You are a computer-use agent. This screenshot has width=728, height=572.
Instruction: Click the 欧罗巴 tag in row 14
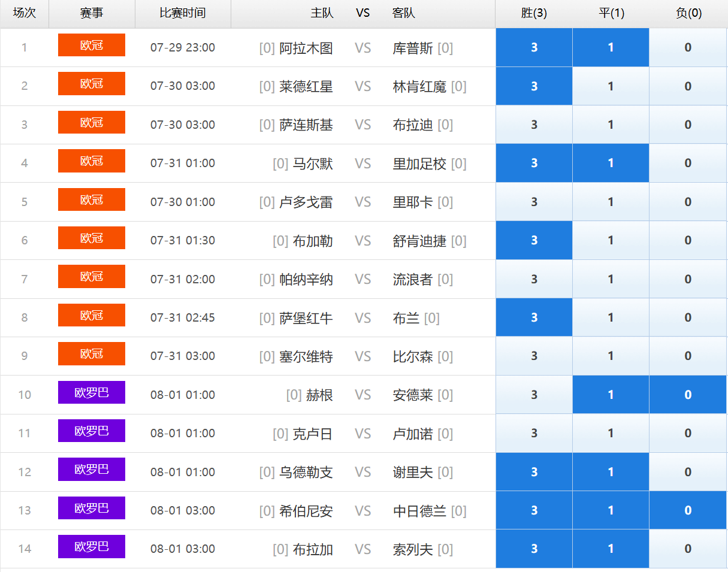click(92, 546)
